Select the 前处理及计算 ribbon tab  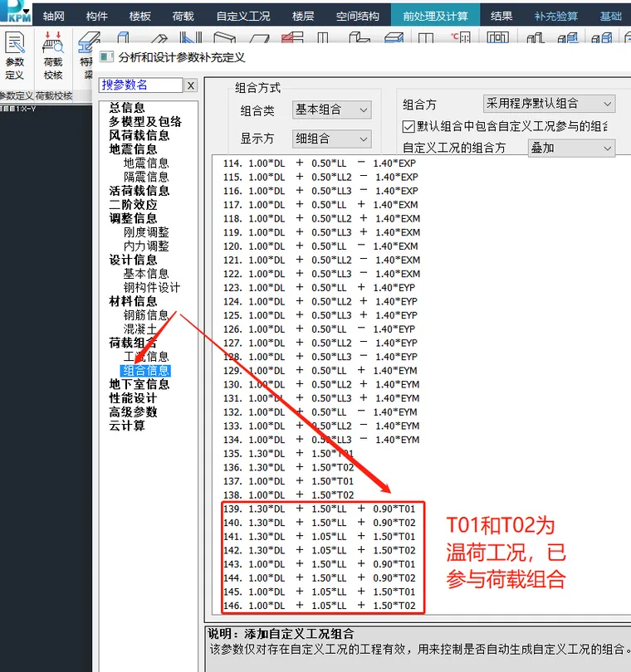coord(435,17)
